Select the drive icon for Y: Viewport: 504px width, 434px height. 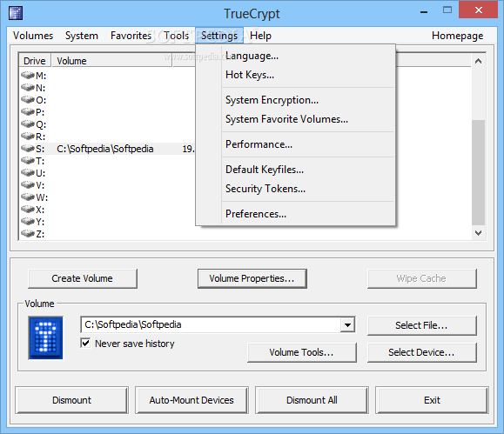pyautogui.click(x=28, y=221)
